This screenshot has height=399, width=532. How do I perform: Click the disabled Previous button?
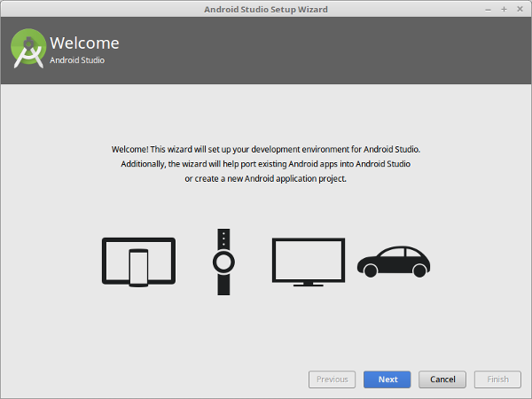point(332,379)
